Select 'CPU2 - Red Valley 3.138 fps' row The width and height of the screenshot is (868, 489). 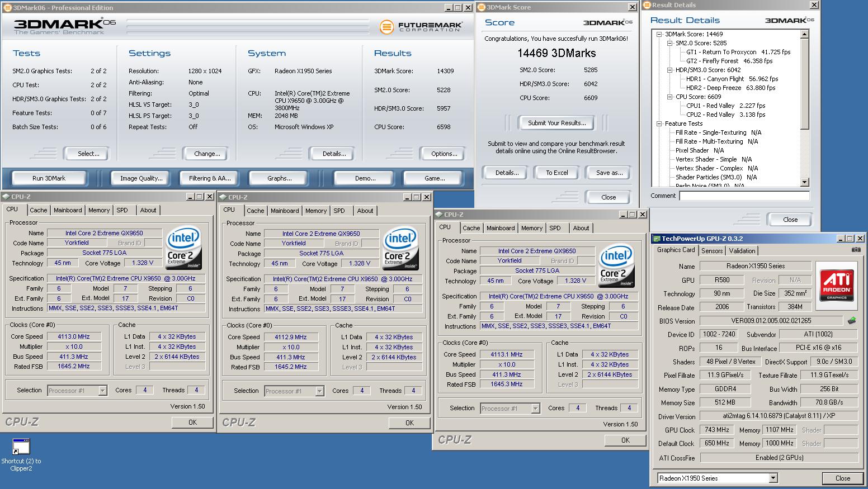(x=726, y=115)
